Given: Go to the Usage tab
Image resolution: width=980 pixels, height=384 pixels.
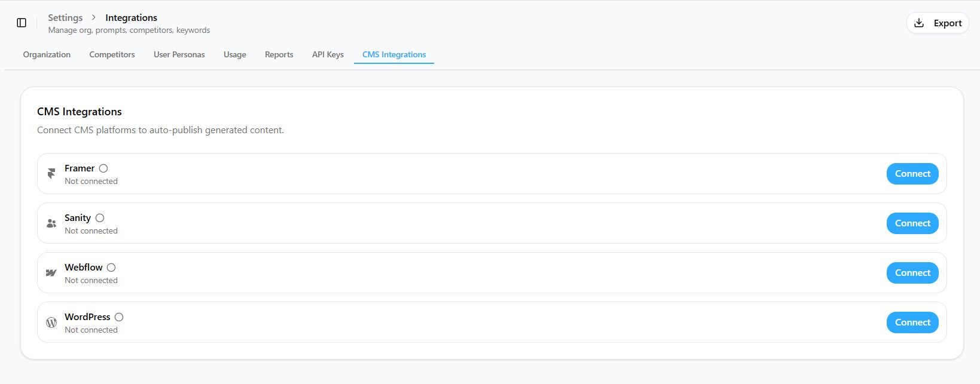Looking at the screenshot, I should pyautogui.click(x=234, y=54).
